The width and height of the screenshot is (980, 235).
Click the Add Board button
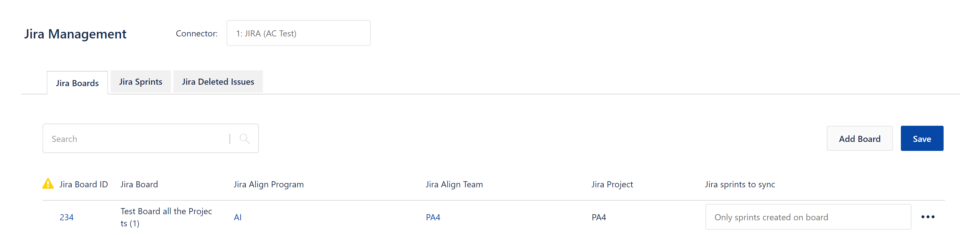pos(859,138)
